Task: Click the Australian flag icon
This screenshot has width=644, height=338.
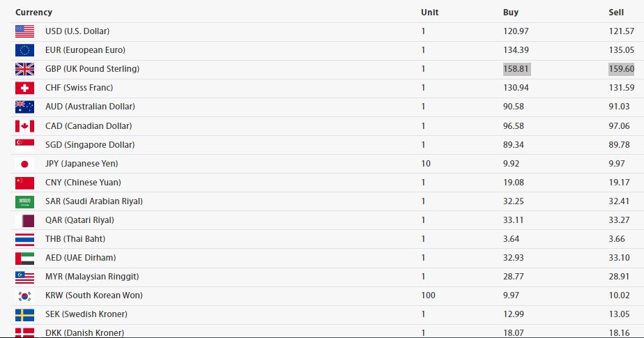Action: [24, 107]
